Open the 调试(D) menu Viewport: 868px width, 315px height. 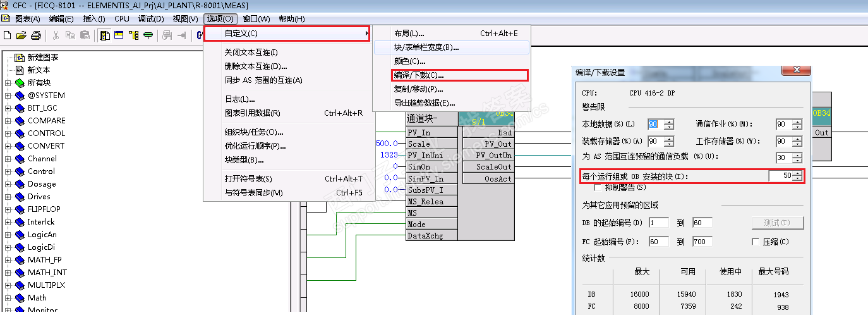pyautogui.click(x=151, y=19)
